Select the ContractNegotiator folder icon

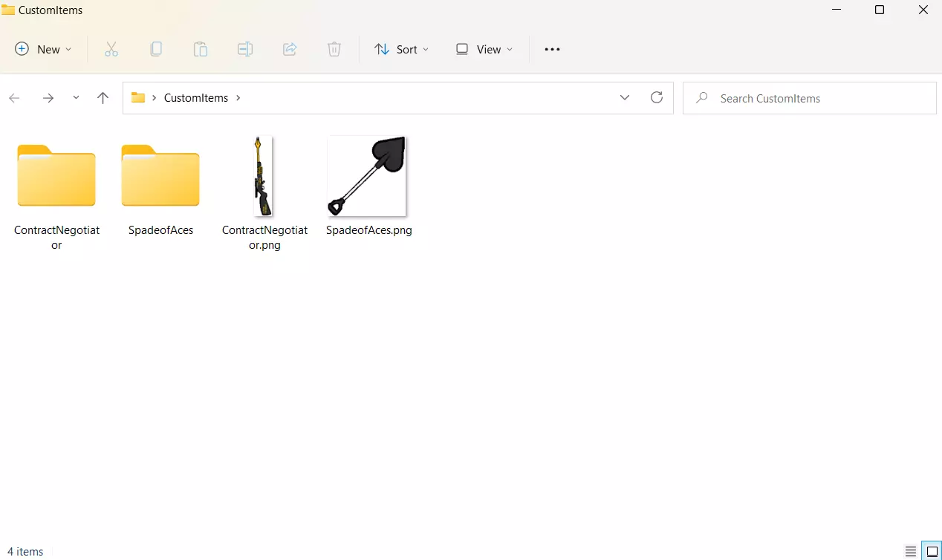coord(56,175)
